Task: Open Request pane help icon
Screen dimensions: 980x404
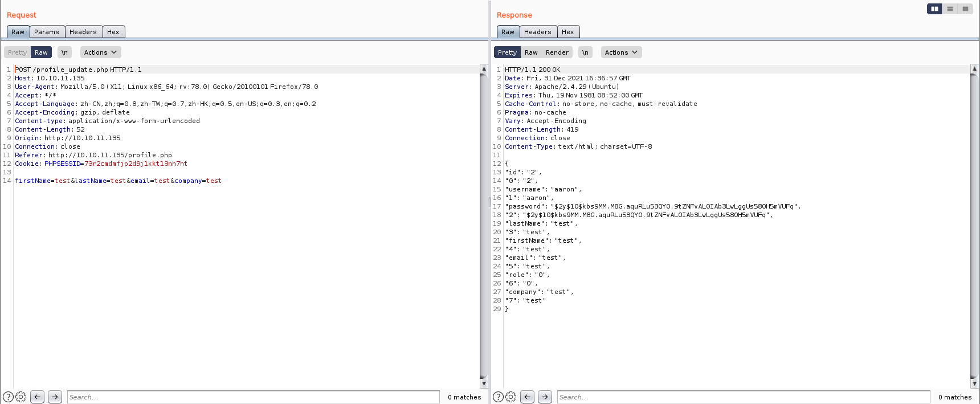Action: 8,397
